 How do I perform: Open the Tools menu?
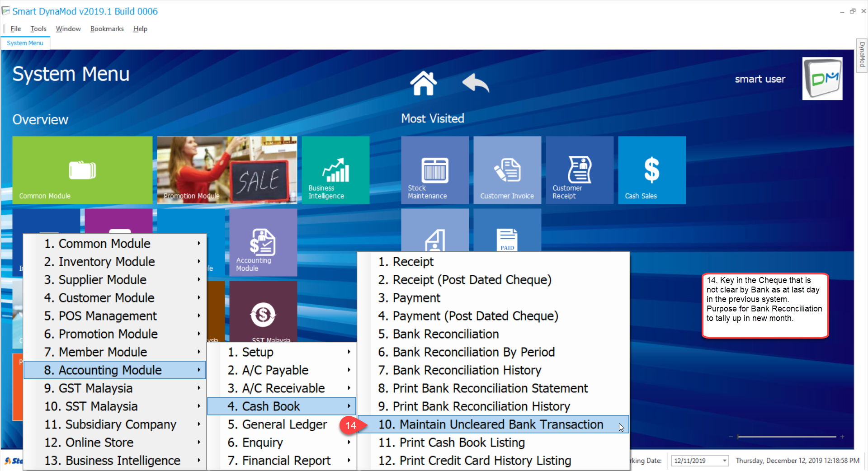(38, 28)
